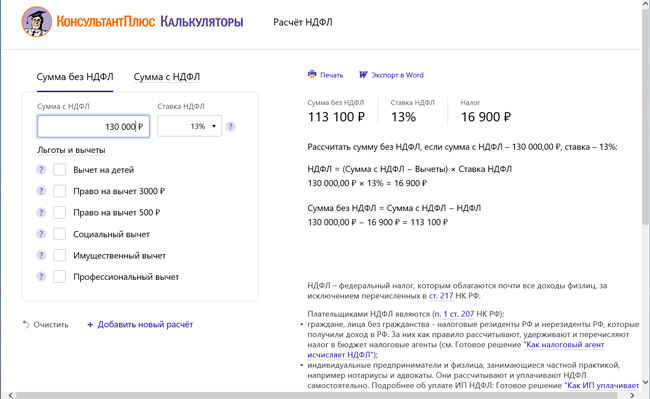This screenshot has width=650, height=399.
Task: Click help icon for Социальный вычет
Action: click(x=41, y=234)
